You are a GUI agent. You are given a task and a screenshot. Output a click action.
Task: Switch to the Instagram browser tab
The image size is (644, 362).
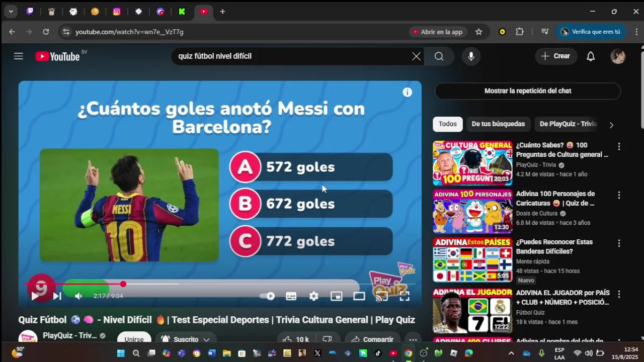click(117, 12)
